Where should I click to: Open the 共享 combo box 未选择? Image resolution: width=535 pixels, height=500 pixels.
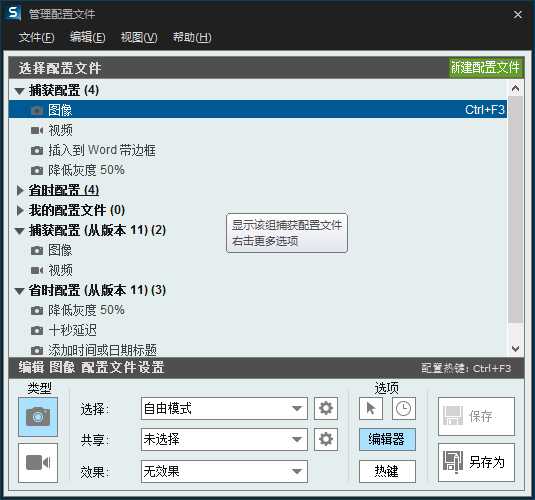(x=224, y=439)
